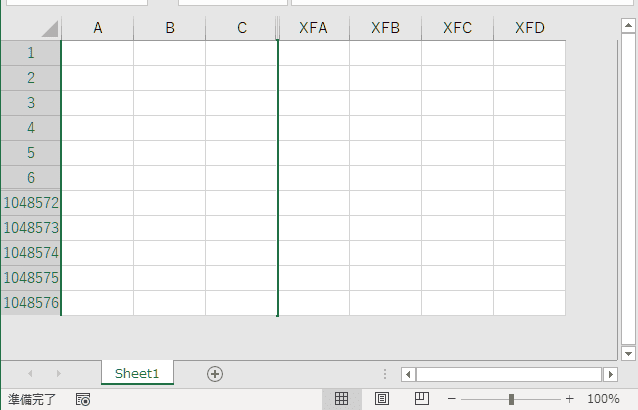This screenshot has height=410, width=638.
Task: Click the horizontal scrollbar right arrow
Action: click(610, 374)
